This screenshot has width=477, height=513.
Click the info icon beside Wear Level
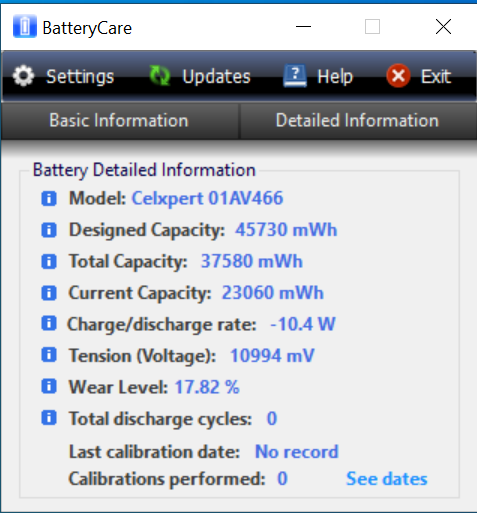click(x=49, y=387)
